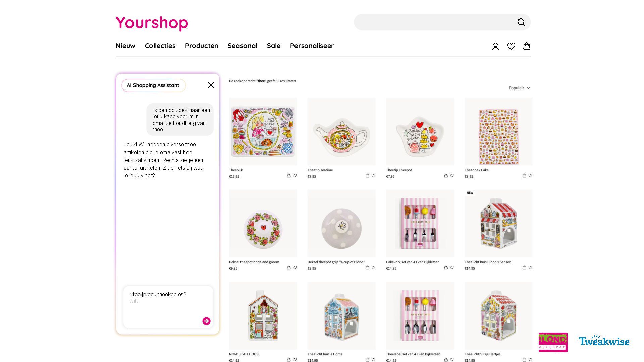The height and width of the screenshot is (362, 644).
Task: Send the chat message with pink arrow
Action: (x=206, y=321)
